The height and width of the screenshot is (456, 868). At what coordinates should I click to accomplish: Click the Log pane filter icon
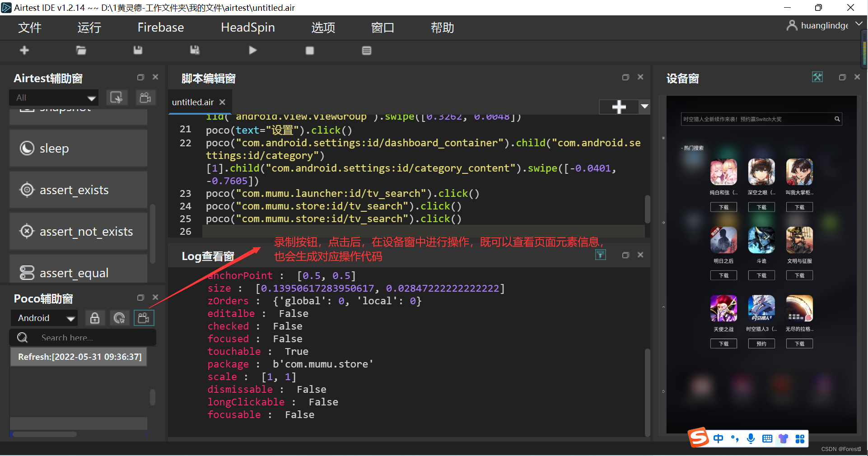601,255
